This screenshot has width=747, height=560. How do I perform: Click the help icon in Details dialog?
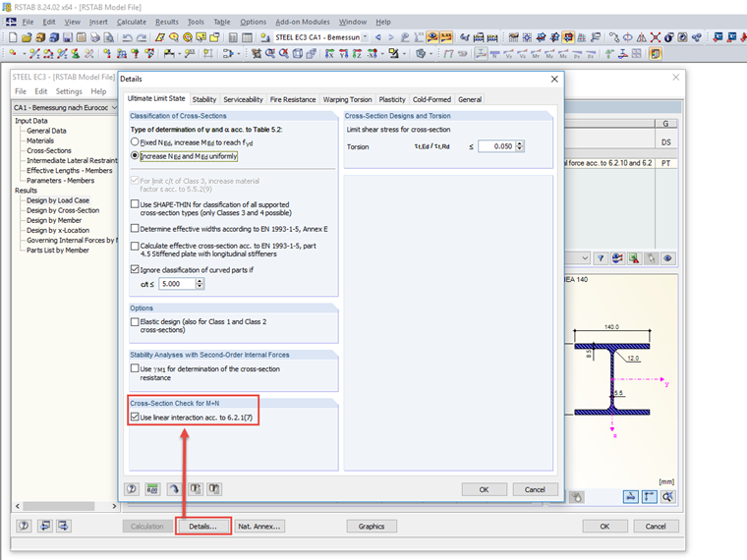132,489
